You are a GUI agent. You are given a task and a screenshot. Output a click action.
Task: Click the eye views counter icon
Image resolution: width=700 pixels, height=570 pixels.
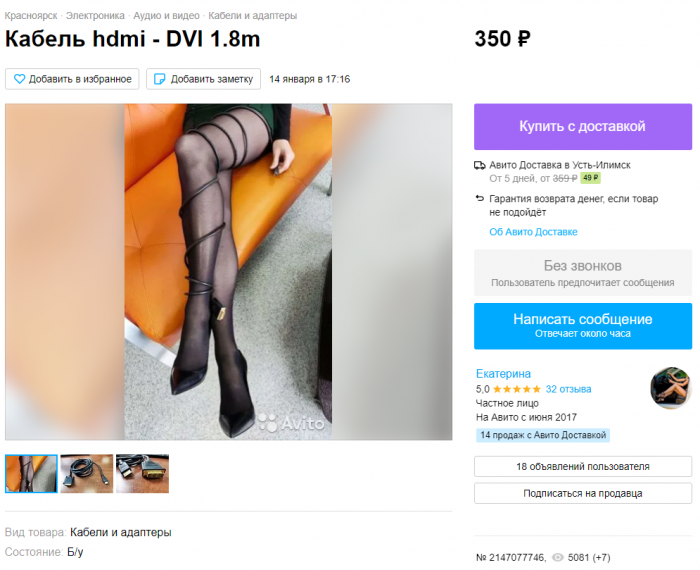[x=558, y=558]
